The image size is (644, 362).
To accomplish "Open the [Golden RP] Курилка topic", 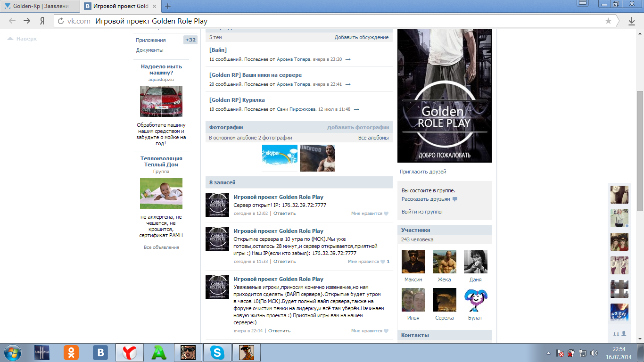I will [237, 100].
